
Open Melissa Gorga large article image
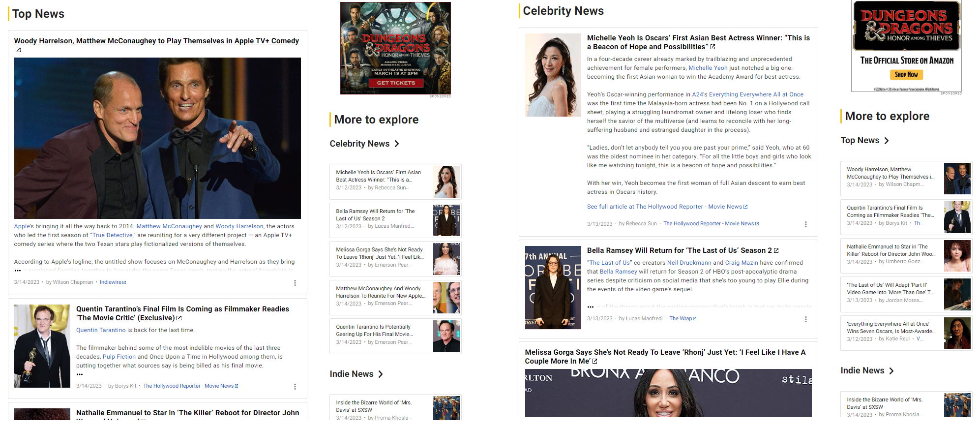click(x=668, y=393)
